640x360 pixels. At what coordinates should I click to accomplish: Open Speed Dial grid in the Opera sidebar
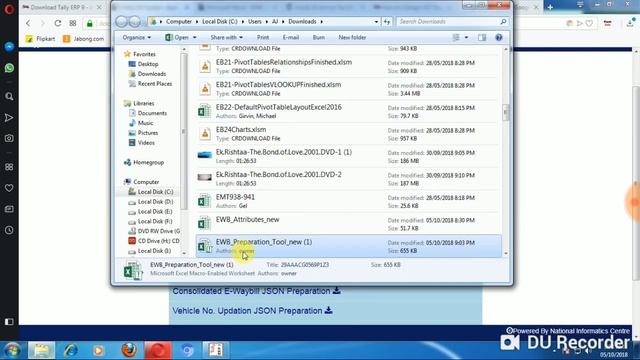9,167
